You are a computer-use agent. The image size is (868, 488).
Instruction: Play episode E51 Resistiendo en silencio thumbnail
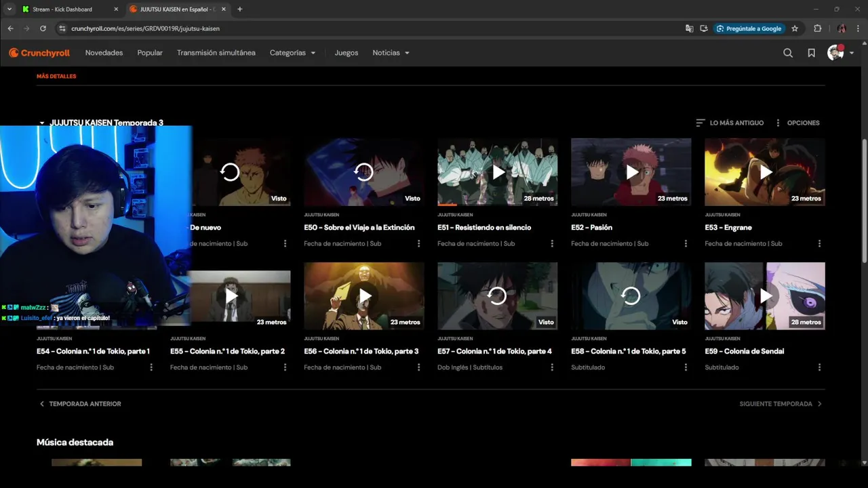coord(498,172)
